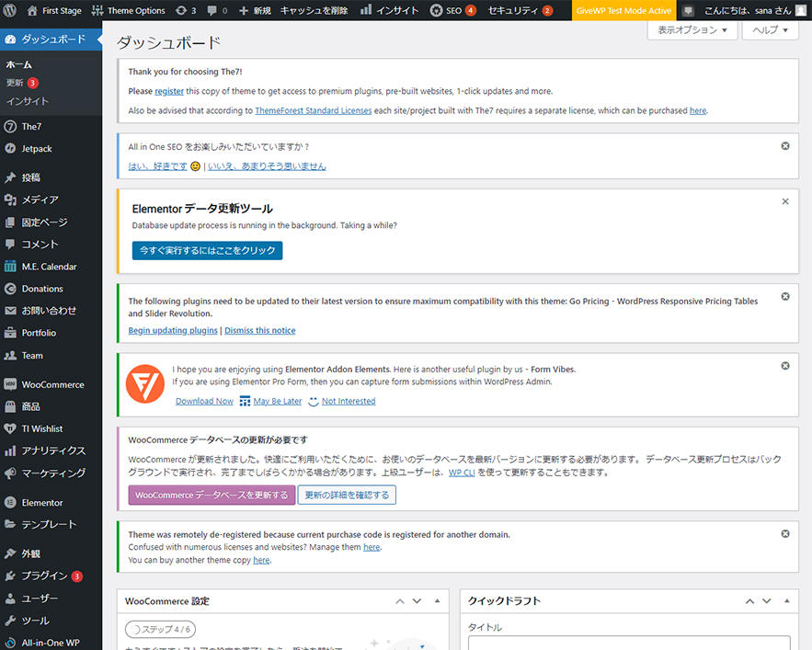Viewport: 812px width, 650px height.
Task: Toggle the クイックドラフト panel arrow
Action: tap(786, 601)
